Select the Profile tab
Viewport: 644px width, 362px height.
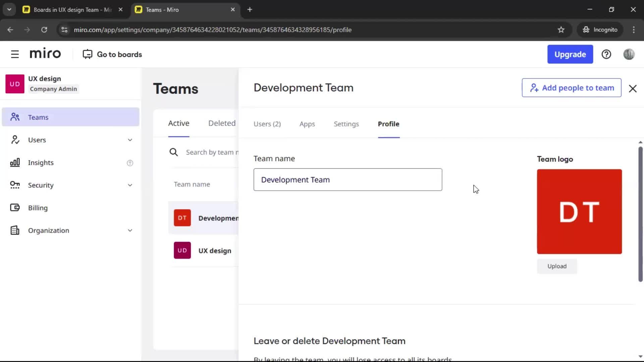pos(388,124)
